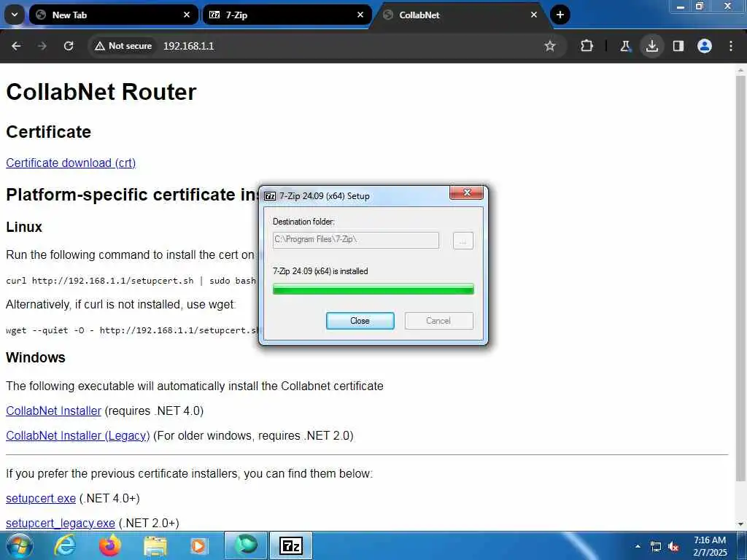This screenshot has height=560, width=747.
Task: Open Chrome Labs flask icon
Action: coord(625,46)
